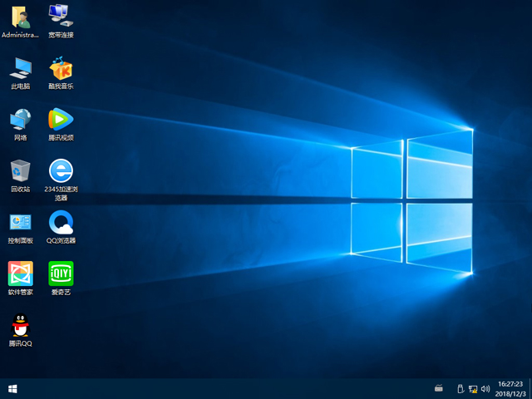Open the 控制面板 Control Panel icon

tap(20, 222)
